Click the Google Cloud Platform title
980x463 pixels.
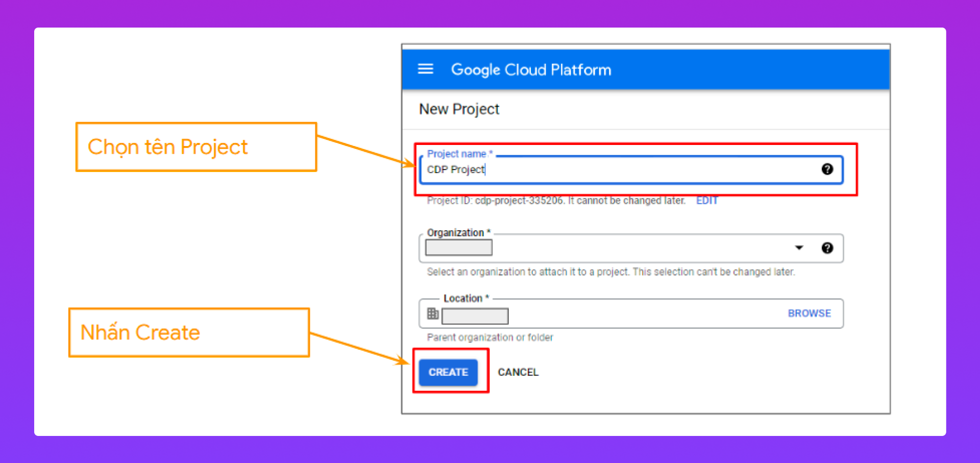tap(531, 69)
